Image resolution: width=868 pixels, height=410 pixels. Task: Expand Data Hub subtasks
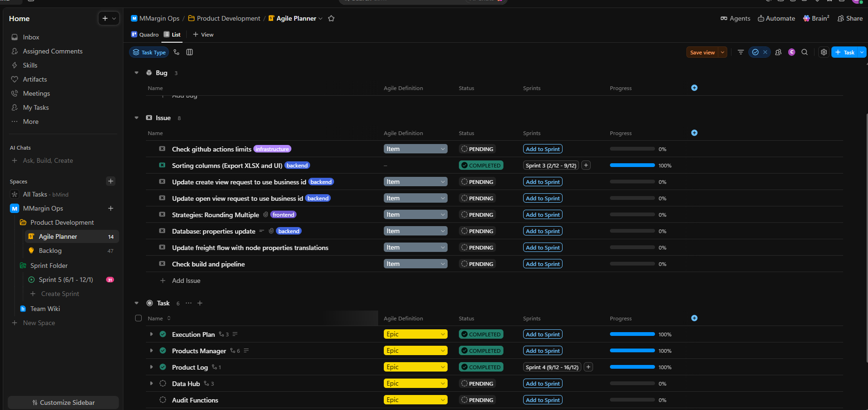click(151, 383)
